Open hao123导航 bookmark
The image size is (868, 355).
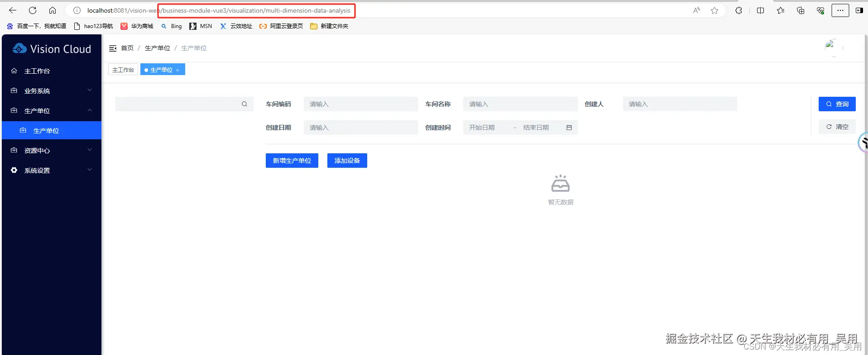[93, 26]
